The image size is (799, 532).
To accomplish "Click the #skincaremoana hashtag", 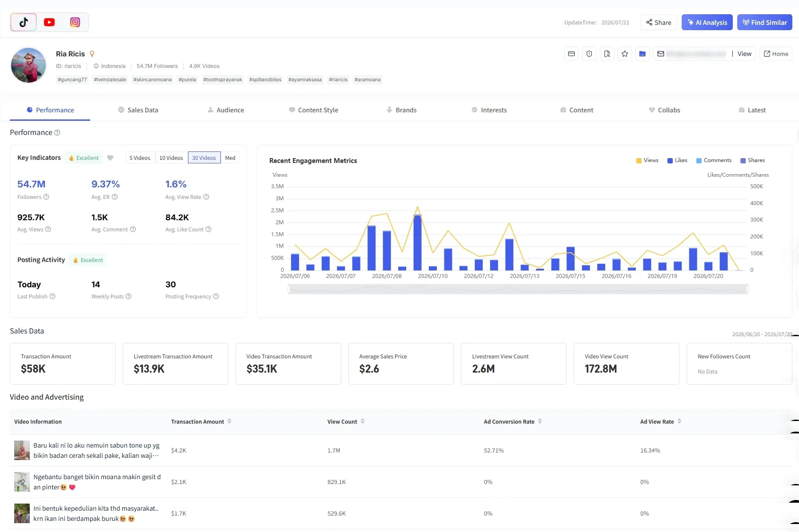I will 152,79.
